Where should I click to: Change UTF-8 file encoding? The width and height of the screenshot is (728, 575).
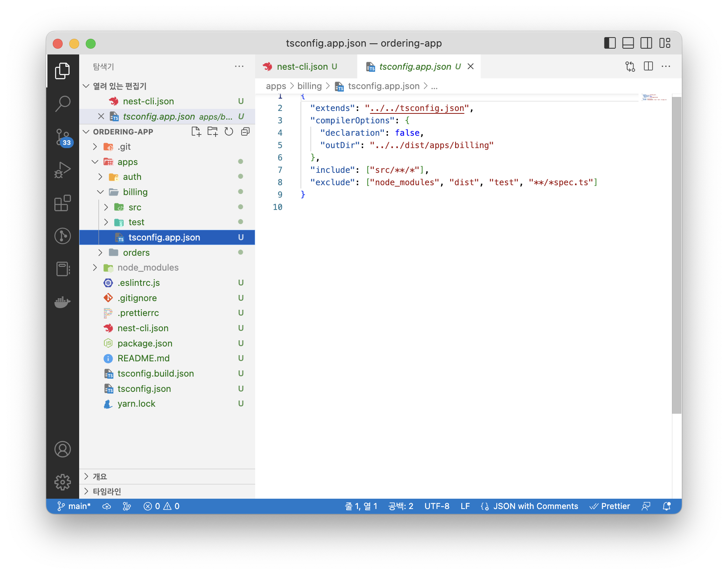(x=437, y=506)
